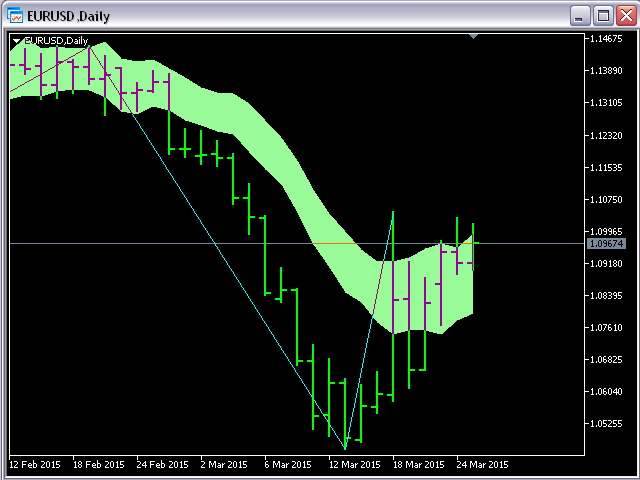Viewport: 640px width, 480px height.
Task: Click the 1.12320 price scale label
Action: (x=607, y=136)
